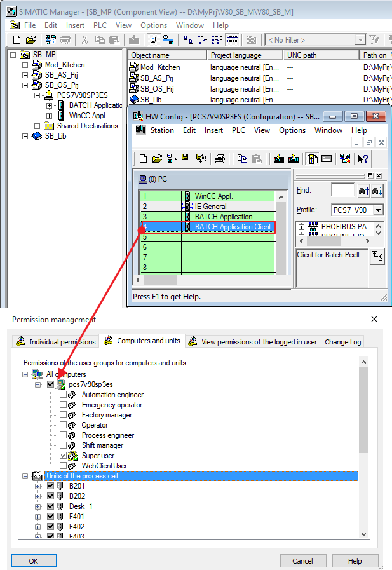Uncheck the Desk_1 unit checkbox
Image resolution: width=392 pixels, height=570 pixels.
50,506
